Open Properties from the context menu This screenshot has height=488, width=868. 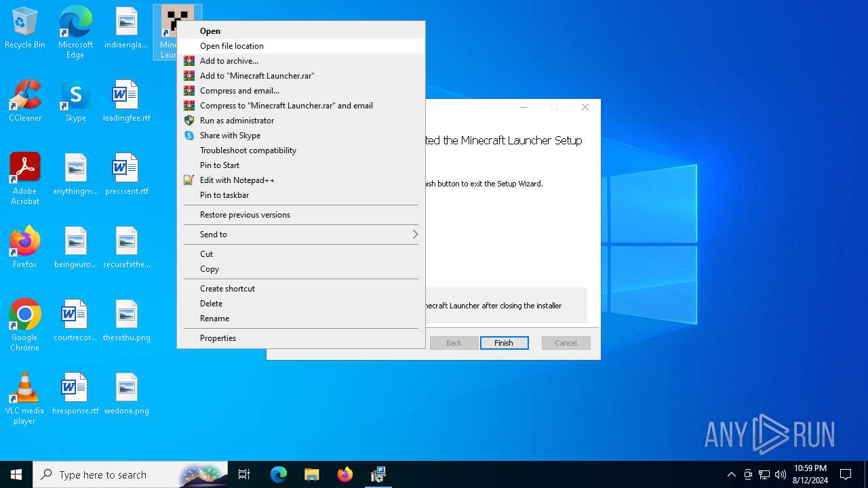coord(301,338)
